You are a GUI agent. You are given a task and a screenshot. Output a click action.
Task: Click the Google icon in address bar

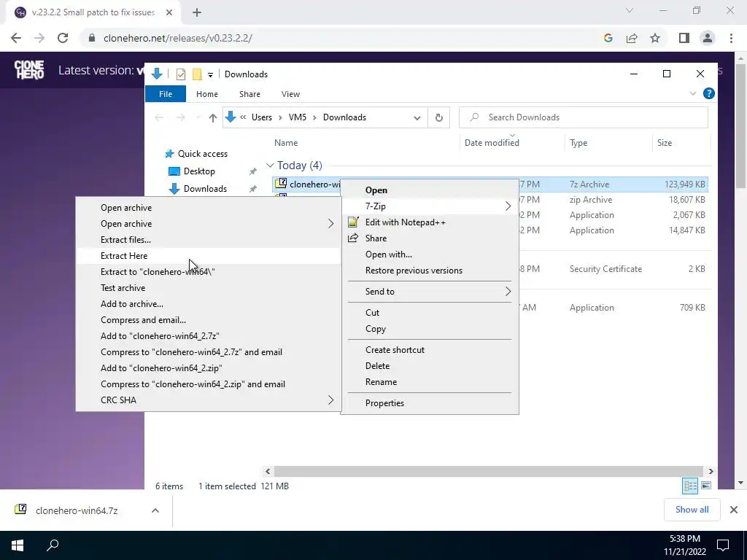[x=608, y=38]
